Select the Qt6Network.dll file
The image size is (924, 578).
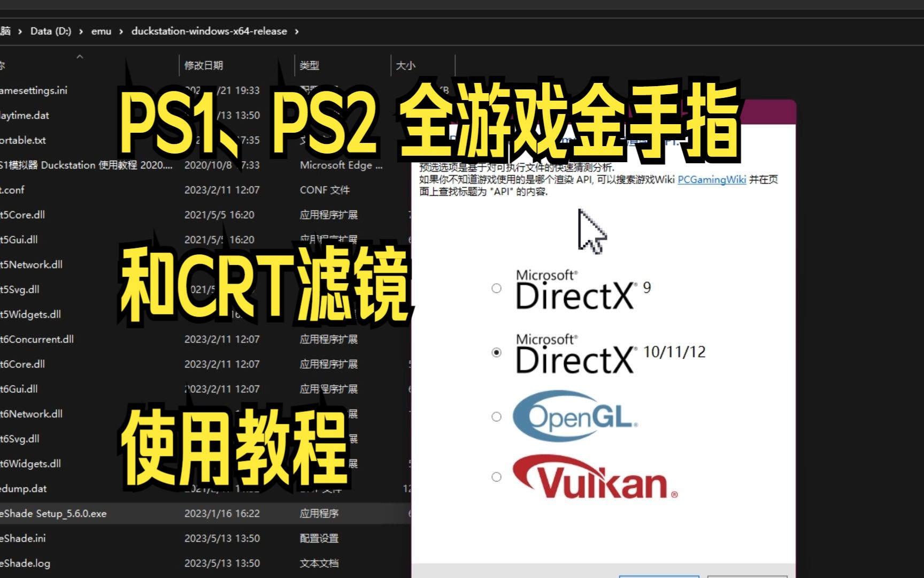click(32, 414)
